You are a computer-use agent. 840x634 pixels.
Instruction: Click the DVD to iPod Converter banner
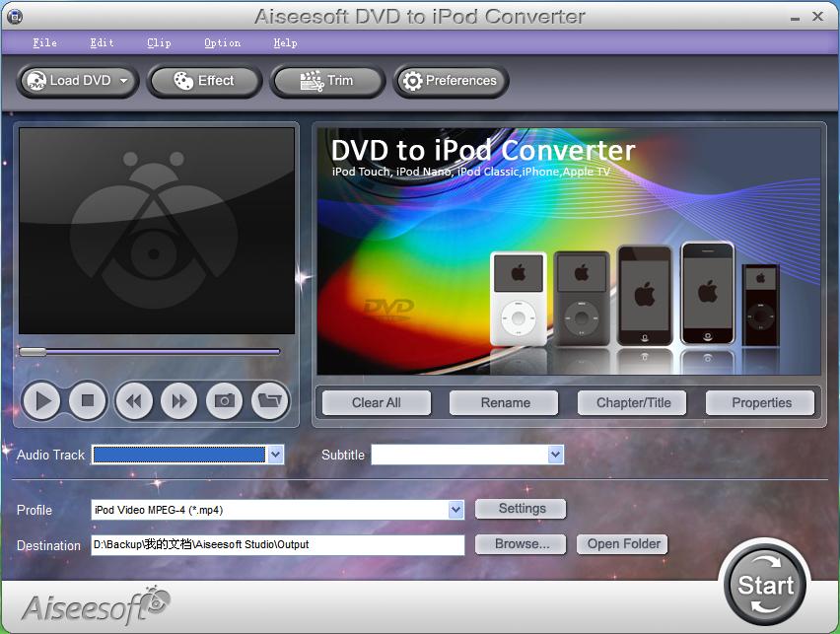pyautogui.click(x=569, y=250)
